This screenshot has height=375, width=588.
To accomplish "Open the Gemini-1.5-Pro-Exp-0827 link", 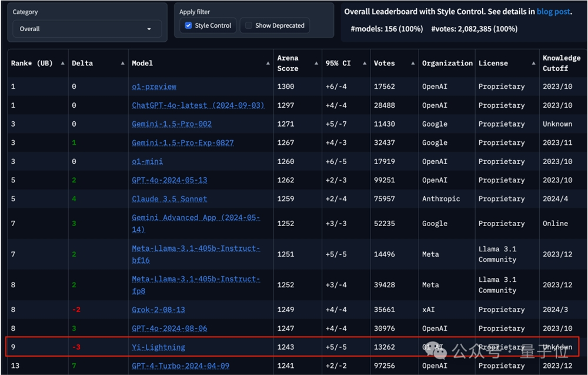I will pos(183,143).
